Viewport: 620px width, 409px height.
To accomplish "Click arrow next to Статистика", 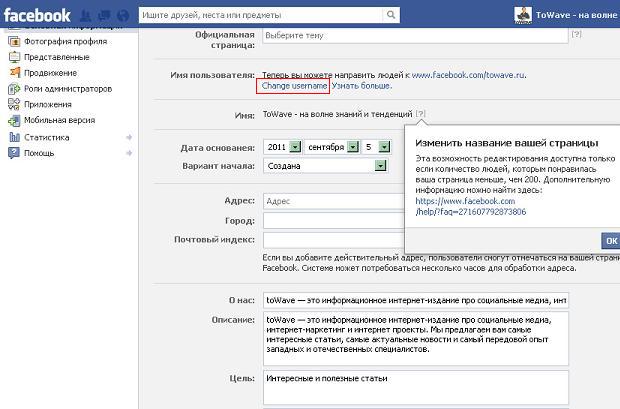I will [x=129, y=137].
